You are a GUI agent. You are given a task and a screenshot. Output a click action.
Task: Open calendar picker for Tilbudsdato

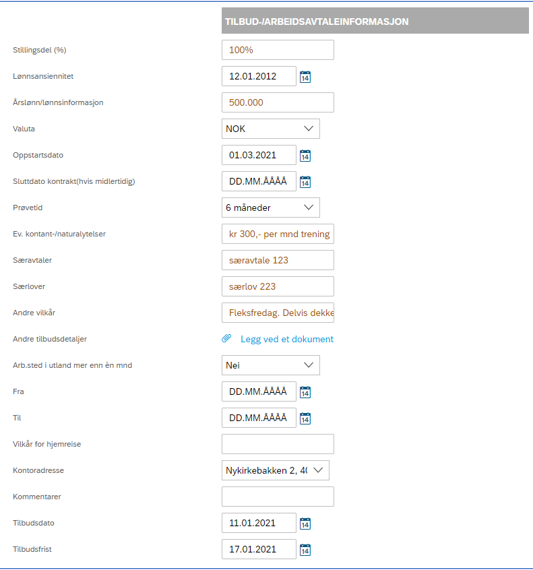coord(305,523)
